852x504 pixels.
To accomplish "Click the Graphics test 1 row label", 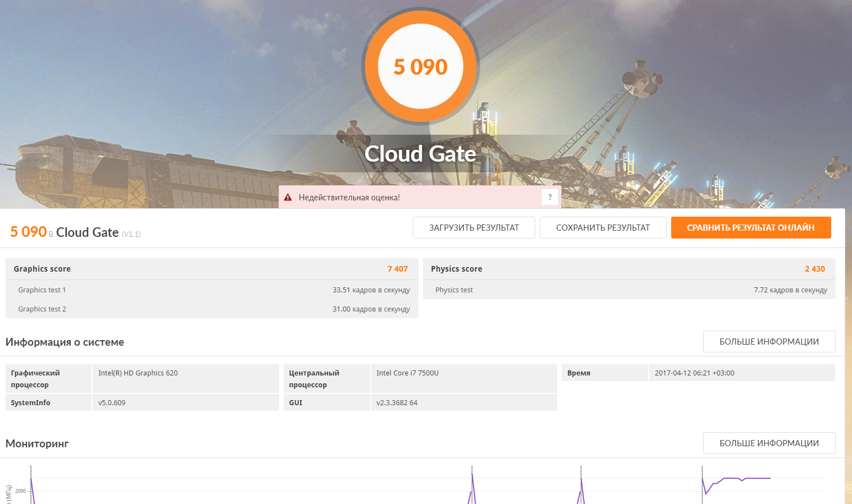I will [x=42, y=290].
